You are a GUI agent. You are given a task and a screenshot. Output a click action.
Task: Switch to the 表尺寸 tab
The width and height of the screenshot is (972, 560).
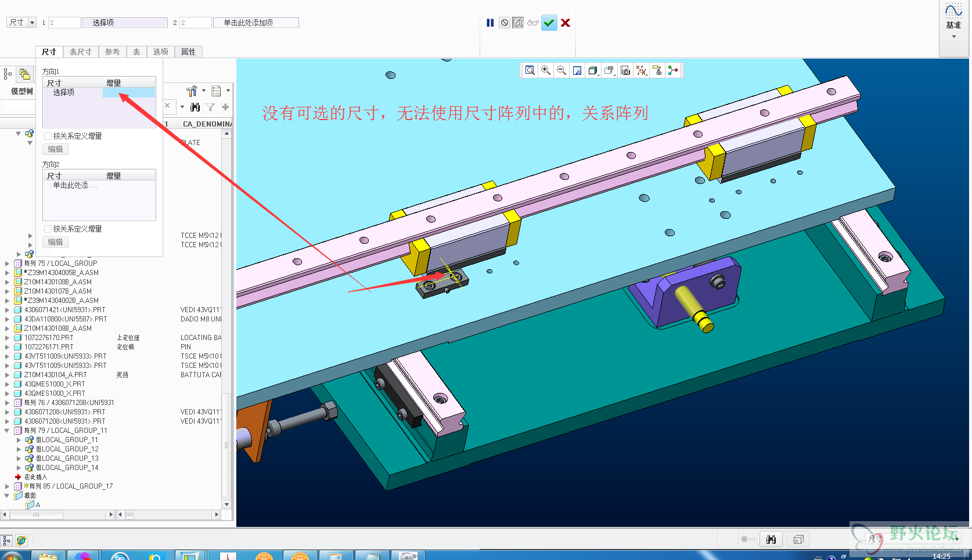pyautogui.click(x=81, y=52)
